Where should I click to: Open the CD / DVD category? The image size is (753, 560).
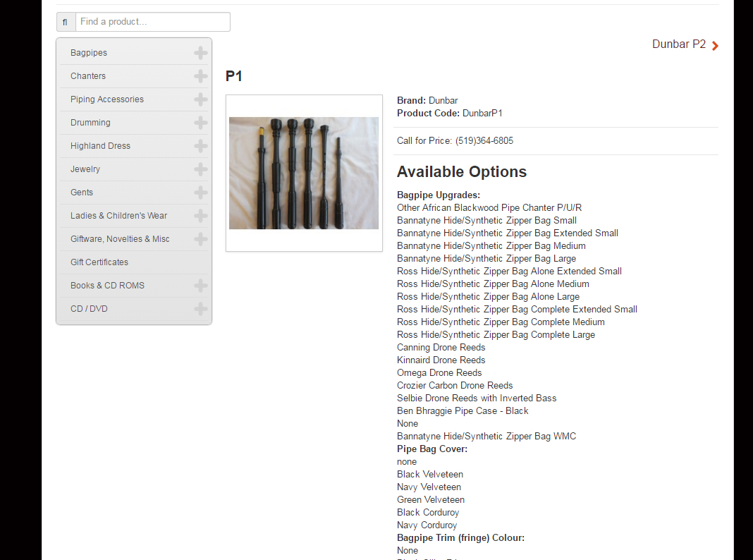click(89, 309)
